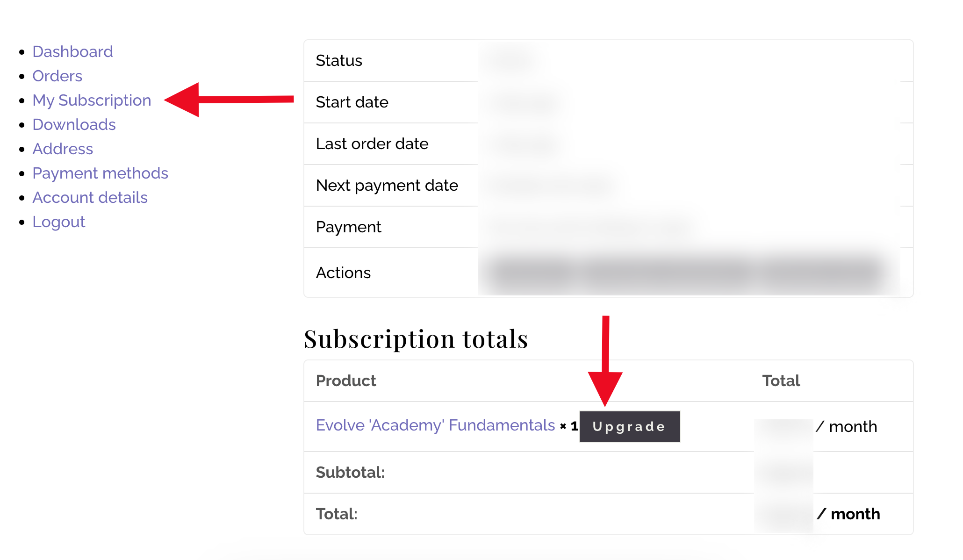Click the Product column header

[x=346, y=381]
